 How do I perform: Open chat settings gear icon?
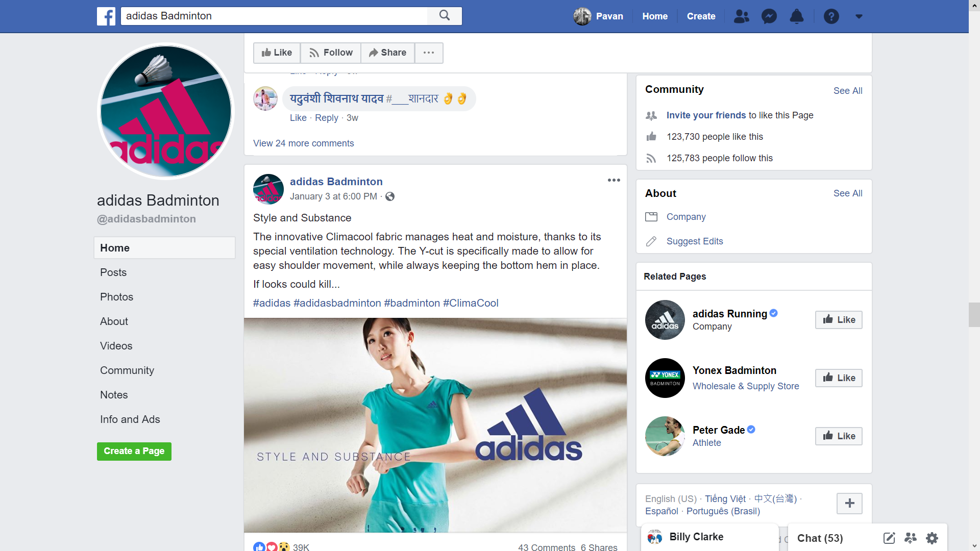point(932,538)
